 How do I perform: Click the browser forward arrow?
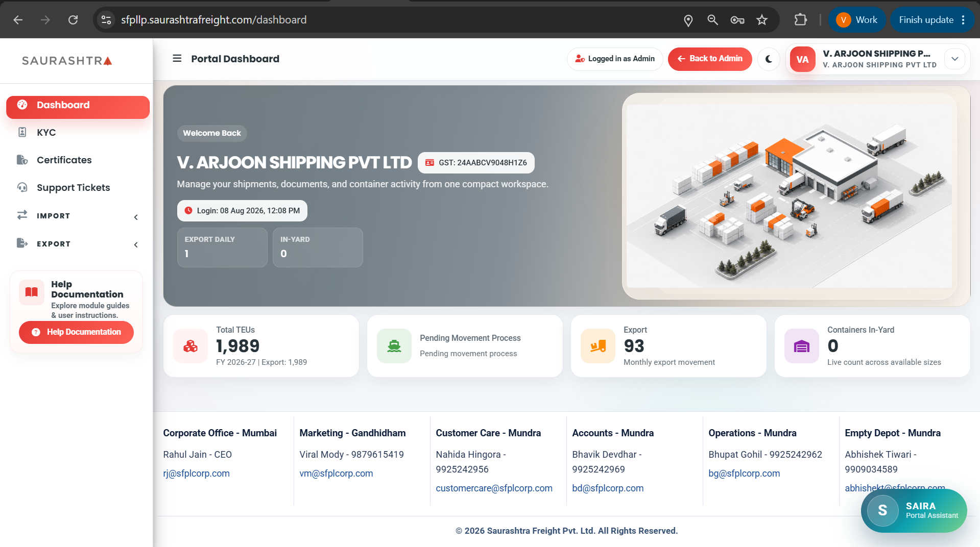(45, 20)
